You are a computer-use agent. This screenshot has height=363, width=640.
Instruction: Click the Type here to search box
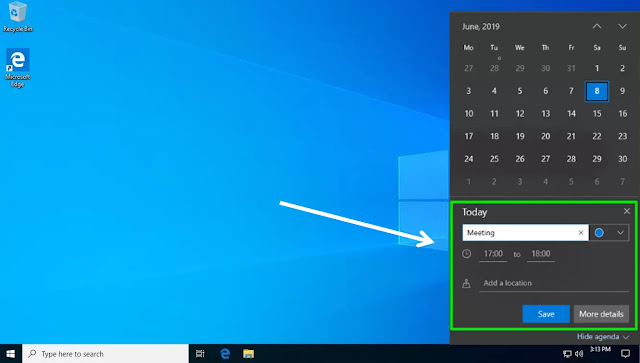(105, 354)
